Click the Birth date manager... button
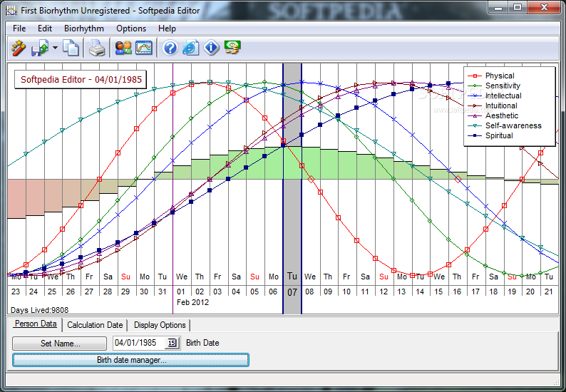The height and width of the screenshot is (392, 566). [x=130, y=360]
